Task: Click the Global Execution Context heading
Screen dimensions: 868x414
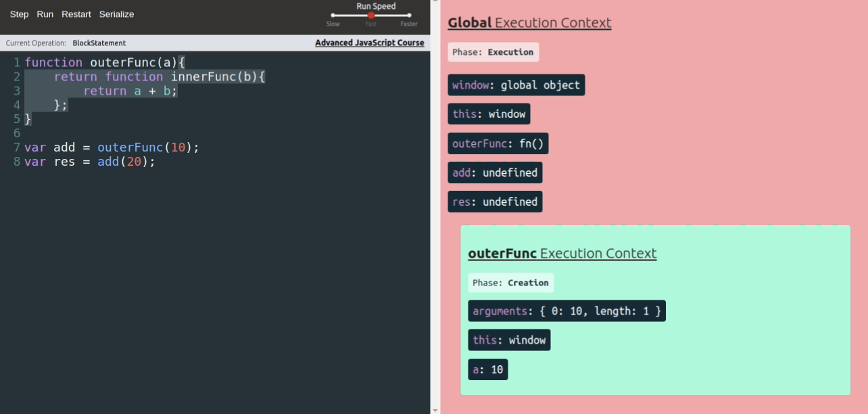Action: (529, 22)
